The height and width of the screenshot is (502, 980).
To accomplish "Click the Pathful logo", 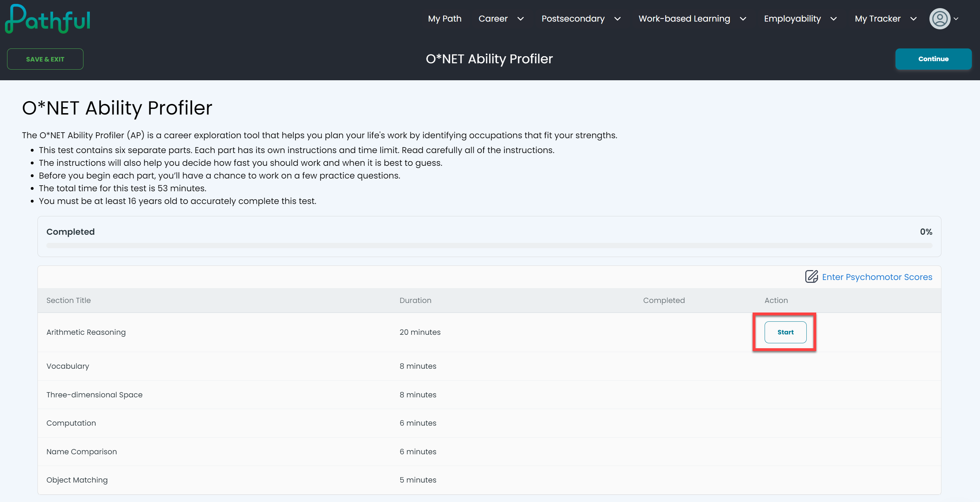I will [47, 19].
